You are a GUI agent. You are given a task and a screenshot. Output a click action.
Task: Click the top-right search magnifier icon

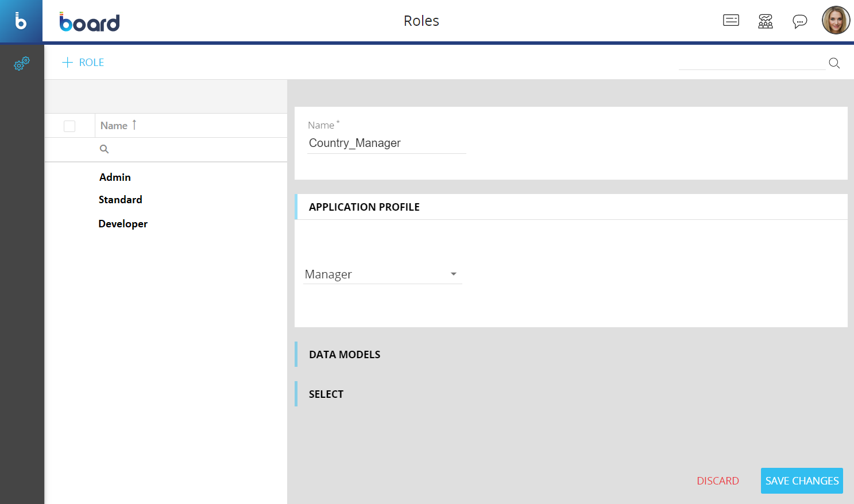(x=834, y=63)
